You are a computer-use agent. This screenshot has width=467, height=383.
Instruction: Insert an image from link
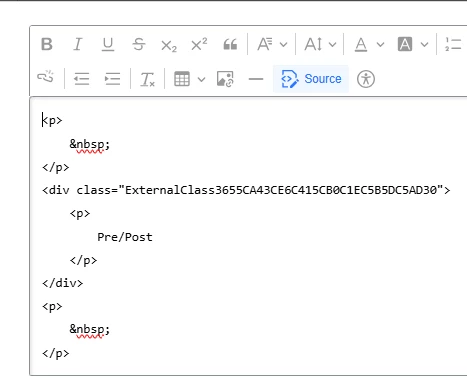pyautogui.click(x=225, y=79)
